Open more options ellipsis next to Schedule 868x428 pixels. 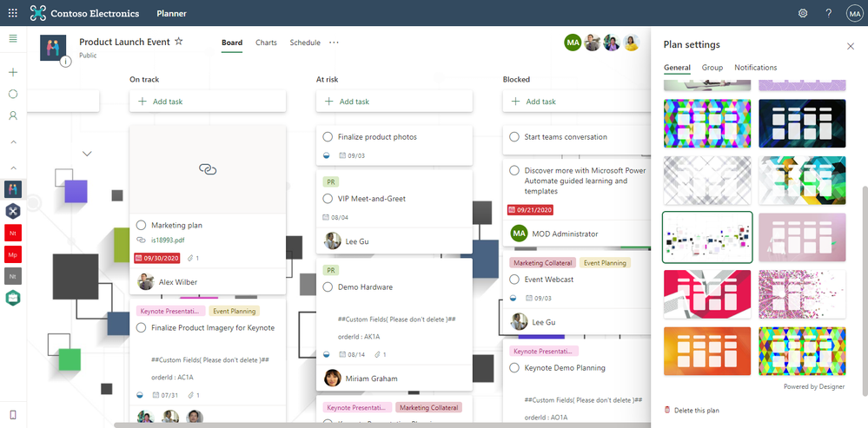334,43
